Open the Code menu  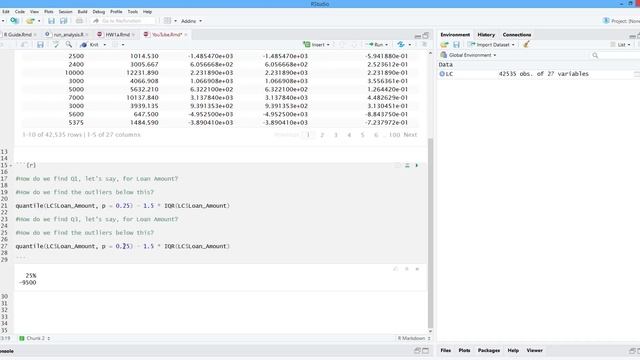click(20, 12)
